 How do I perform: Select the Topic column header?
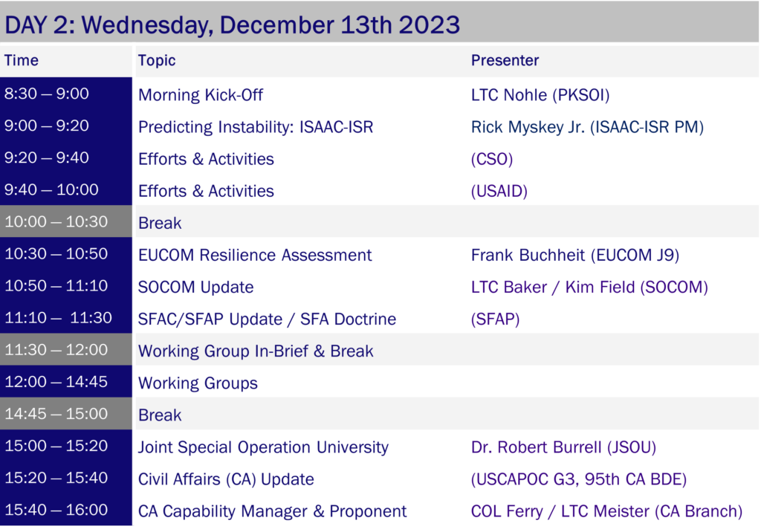pos(157,61)
